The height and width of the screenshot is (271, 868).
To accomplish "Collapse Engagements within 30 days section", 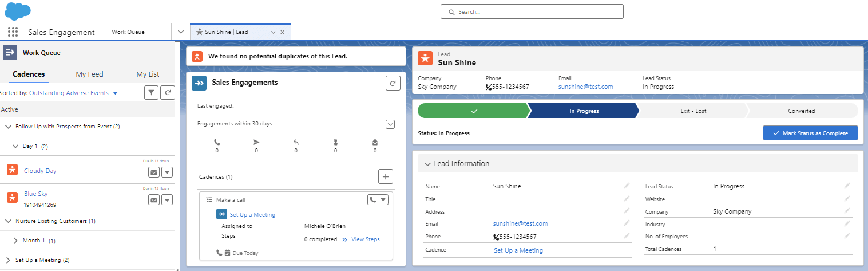I will click(390, 124).
